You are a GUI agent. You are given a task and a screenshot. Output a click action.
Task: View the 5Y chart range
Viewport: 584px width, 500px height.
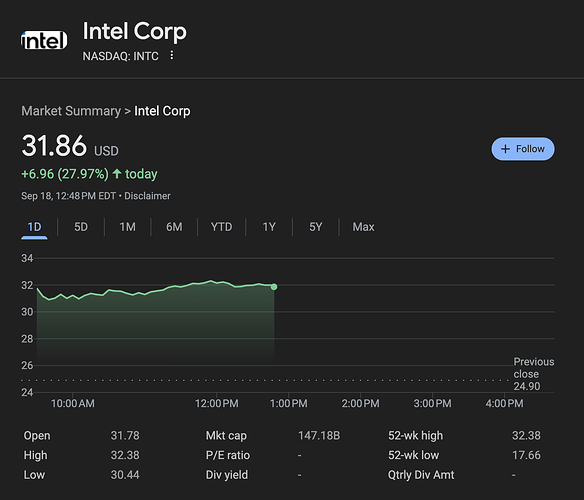click(x=315, y=227)
